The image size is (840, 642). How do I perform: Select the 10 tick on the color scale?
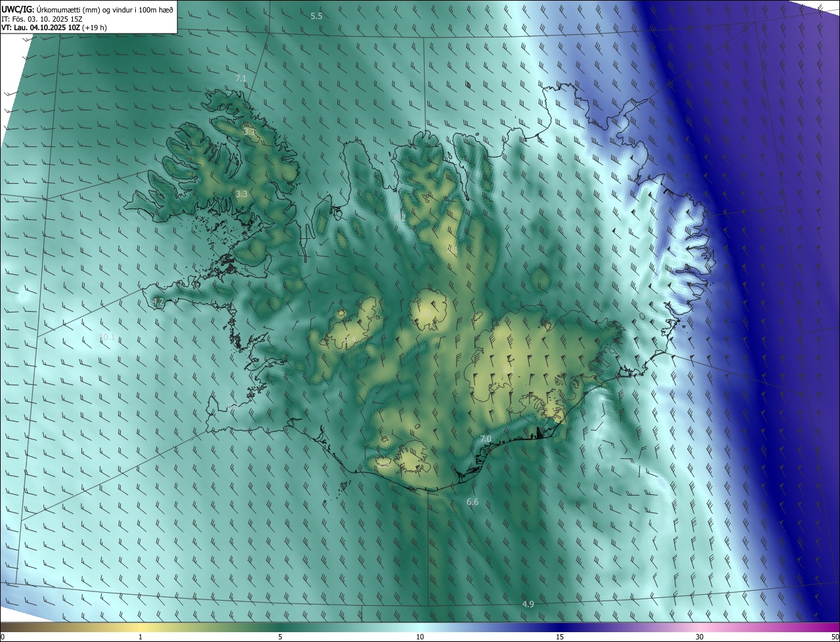[420, 637]
